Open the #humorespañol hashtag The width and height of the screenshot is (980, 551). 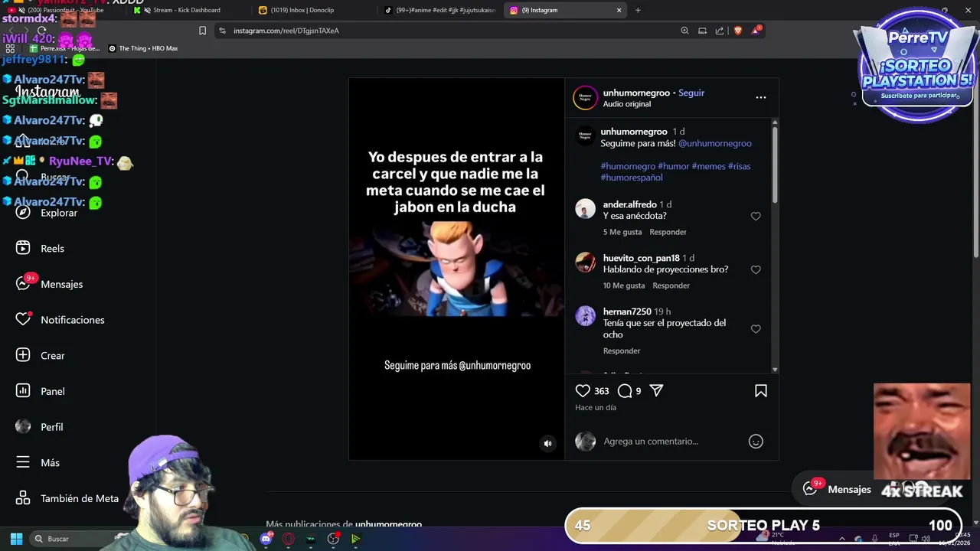632,178
